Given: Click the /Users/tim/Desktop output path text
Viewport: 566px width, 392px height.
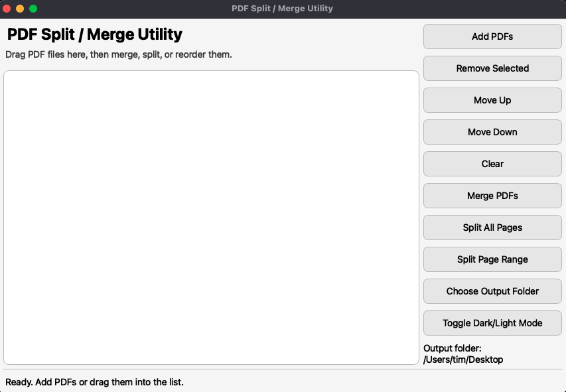Looking at the screenshot, I should tap(463, 359).
